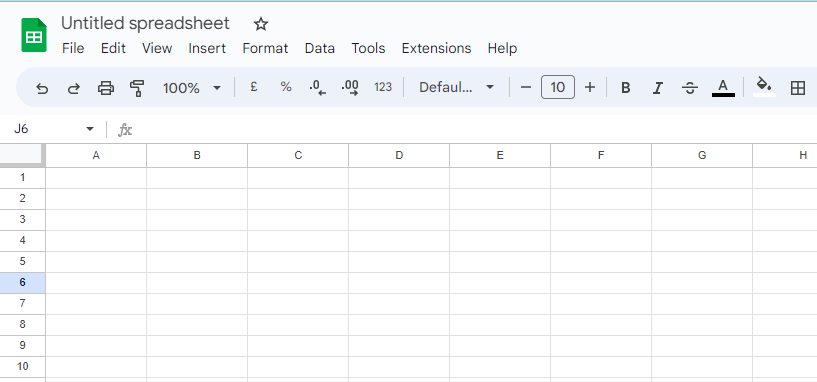This screenshot has width=817, height=382.
Task: Open the Format menu
Action: pyautogui.click(x=265, y=48)
